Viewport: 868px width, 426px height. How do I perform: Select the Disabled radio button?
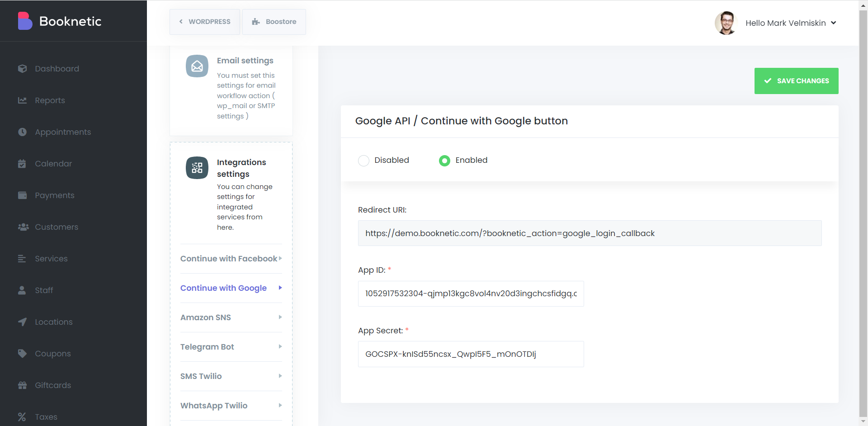pyautogui.click(x=364, y=161)
